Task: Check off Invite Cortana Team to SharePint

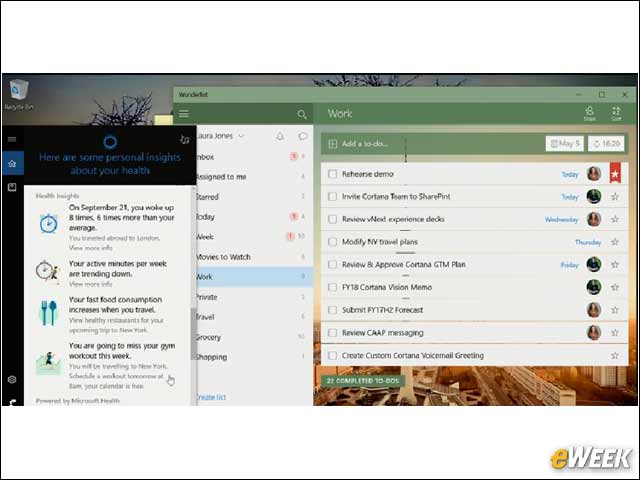Action: [333, 196]
